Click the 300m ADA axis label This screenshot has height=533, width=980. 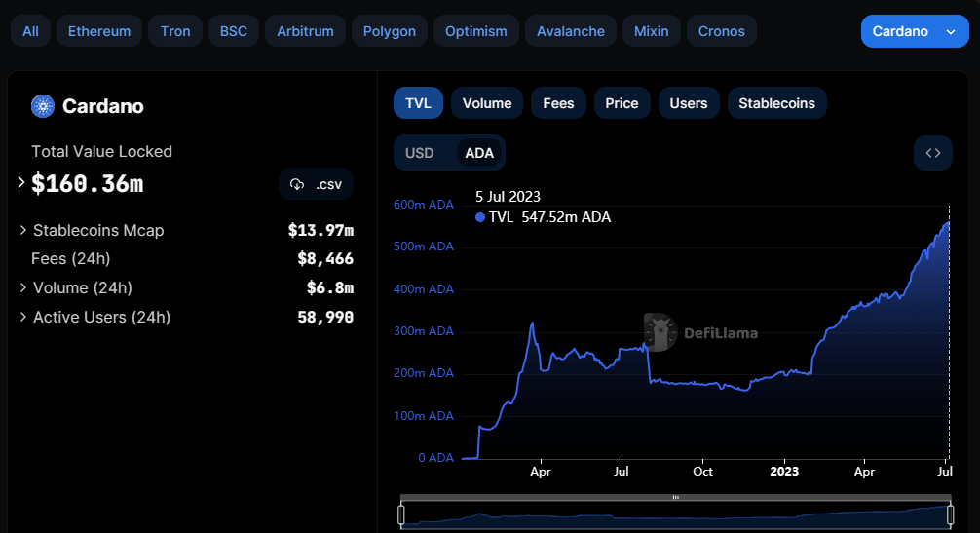point(424,331)
